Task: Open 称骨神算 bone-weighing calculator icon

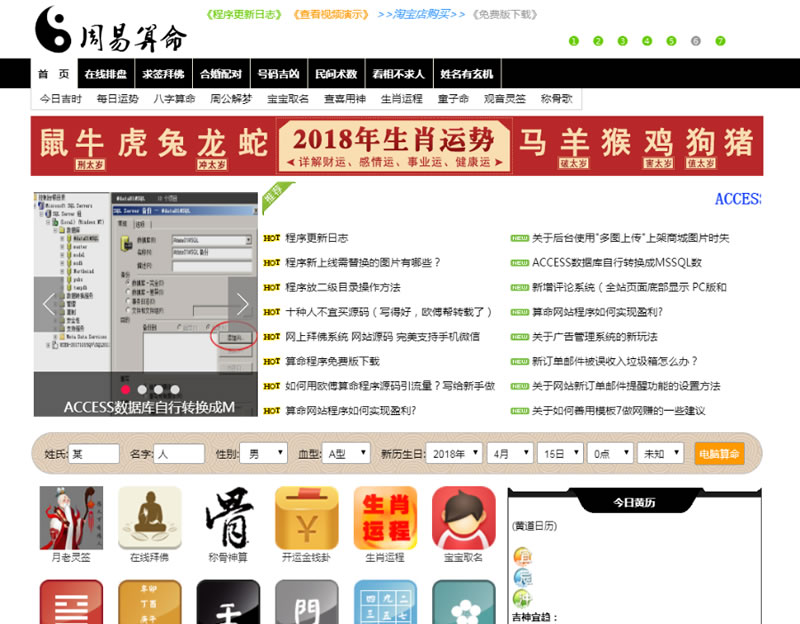Action: 228,517
